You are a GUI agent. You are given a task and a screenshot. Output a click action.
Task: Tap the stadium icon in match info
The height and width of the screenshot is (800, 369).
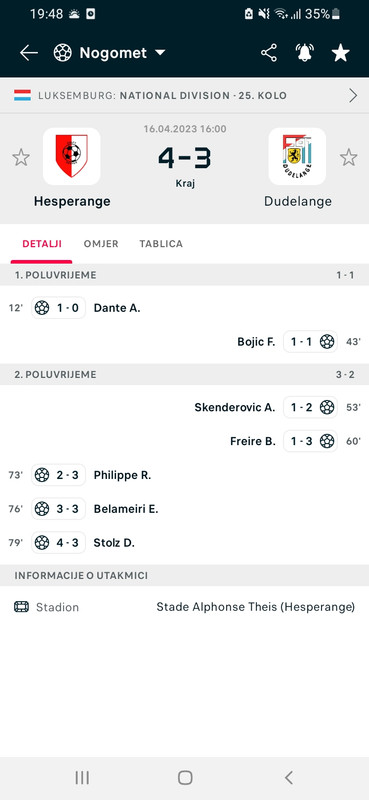click(21, 607)
